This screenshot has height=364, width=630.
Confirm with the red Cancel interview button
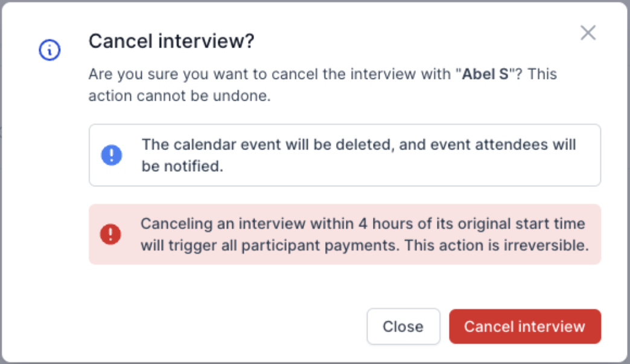point(524,327)
